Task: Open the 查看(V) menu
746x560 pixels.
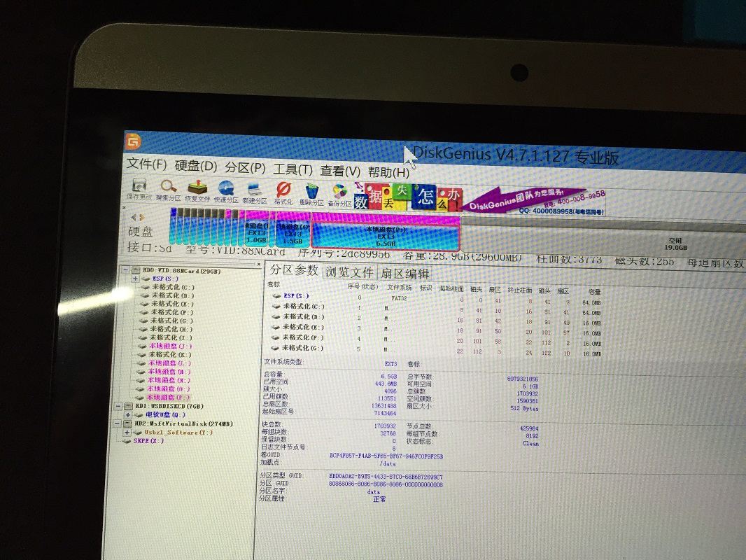Action: point(339,171)
